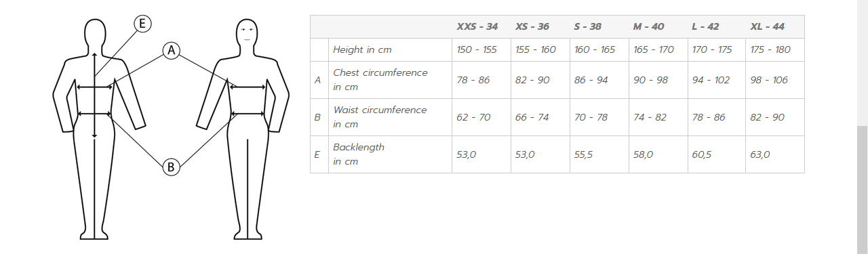Click the 63,0 backlength cell

[x=760, y=154]
